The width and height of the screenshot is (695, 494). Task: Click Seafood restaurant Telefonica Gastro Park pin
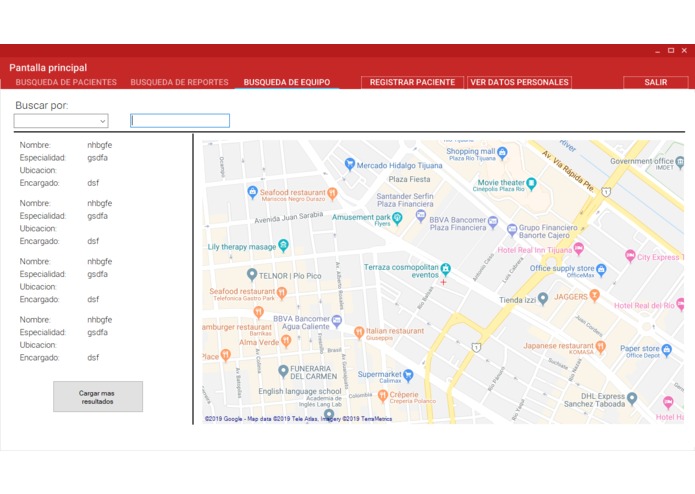(x=281, y=293)
